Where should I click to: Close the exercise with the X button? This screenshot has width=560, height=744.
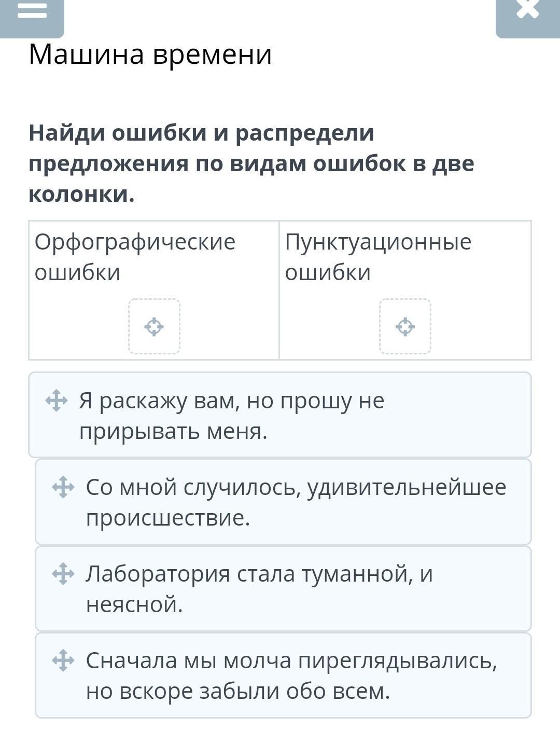pyautogui.click(x=527, y=11)
